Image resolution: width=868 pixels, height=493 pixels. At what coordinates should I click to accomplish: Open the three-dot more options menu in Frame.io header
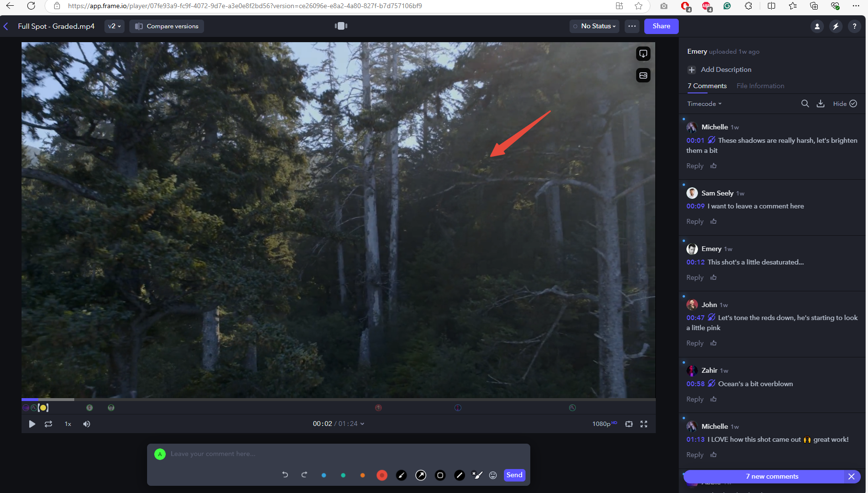click(632, 26)
